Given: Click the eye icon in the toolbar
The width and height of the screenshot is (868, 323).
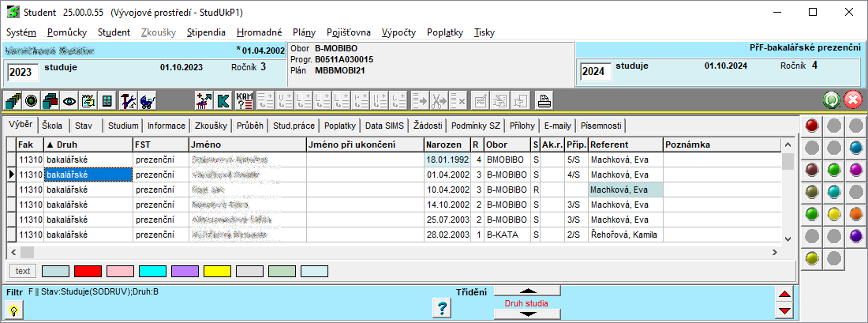Looking at the screenshot, I should 69,100.
